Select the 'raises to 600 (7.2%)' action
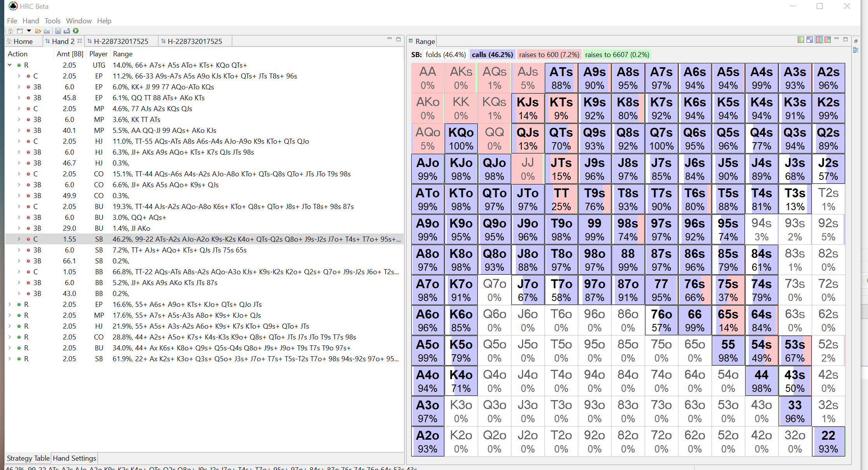 coord(549,55)
